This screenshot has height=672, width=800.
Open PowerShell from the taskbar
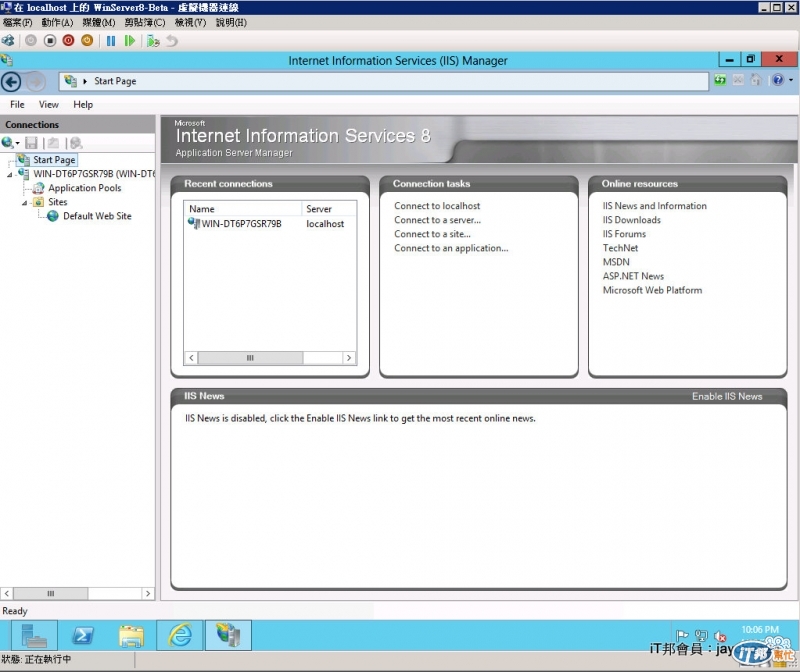(x=83, y=635)
